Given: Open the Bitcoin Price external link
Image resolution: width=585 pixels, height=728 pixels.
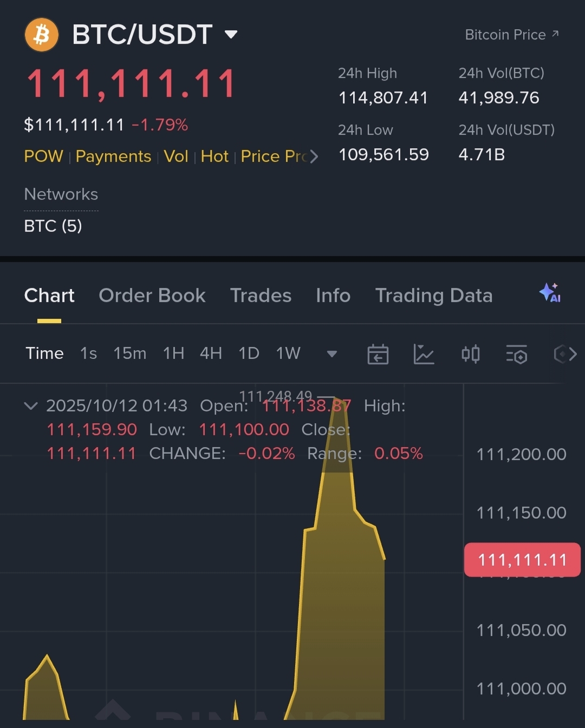Looking at the screenshot, I should point(511,35).
